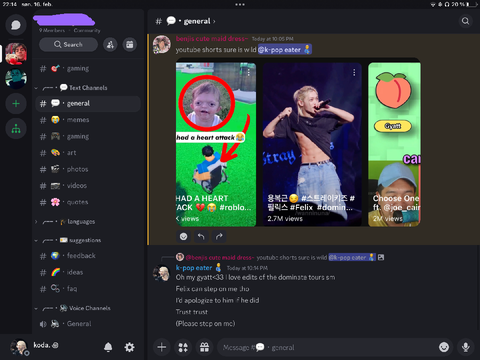The height and width of the screenshot is (360, 480).
Task: Open the Felix concert short thumbnail
Action: click(312, 145)
